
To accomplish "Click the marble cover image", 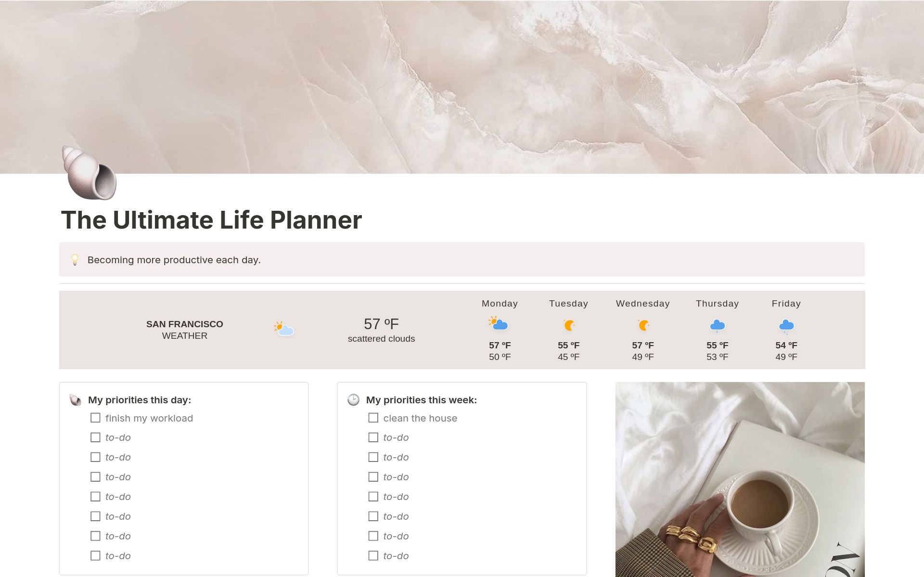I will [462, 72].
